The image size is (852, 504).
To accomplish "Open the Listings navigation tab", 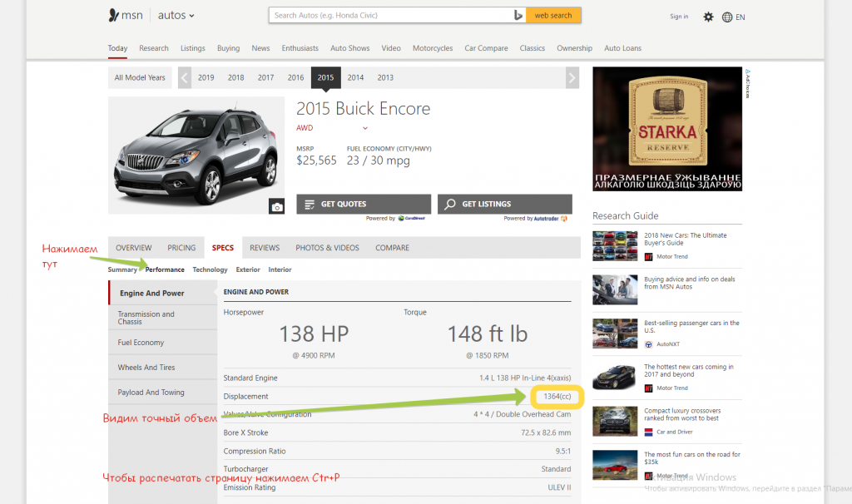I will click(x=193, y=48).
